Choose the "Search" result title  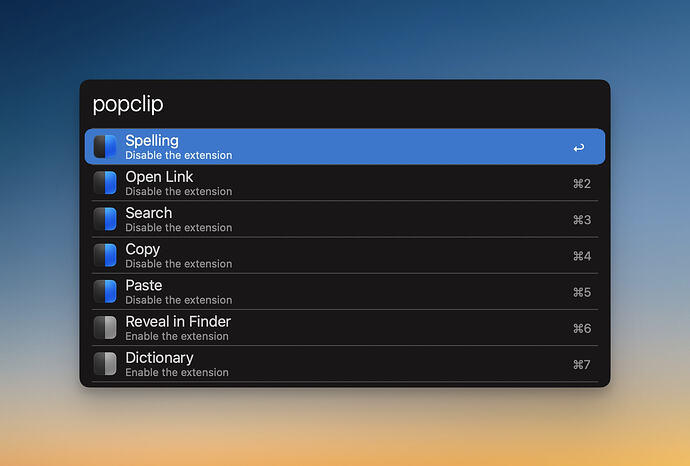click(x=149, y=213)
